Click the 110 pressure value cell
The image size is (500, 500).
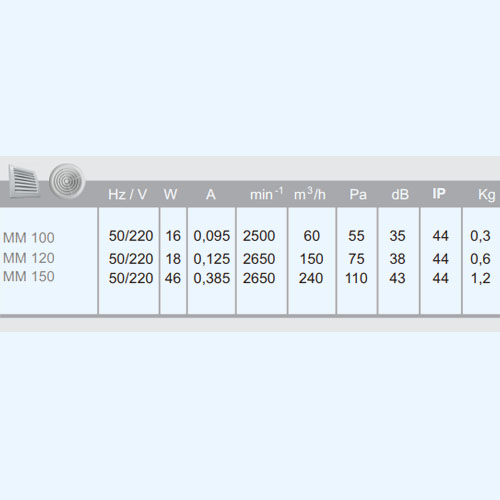356,278
